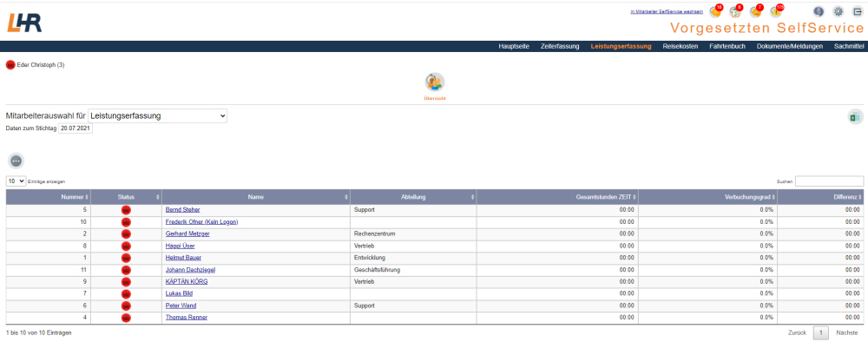Open checklist tasks icon with badge 8
This screenshot has height=342, width=868.
[x=735, y=11]
